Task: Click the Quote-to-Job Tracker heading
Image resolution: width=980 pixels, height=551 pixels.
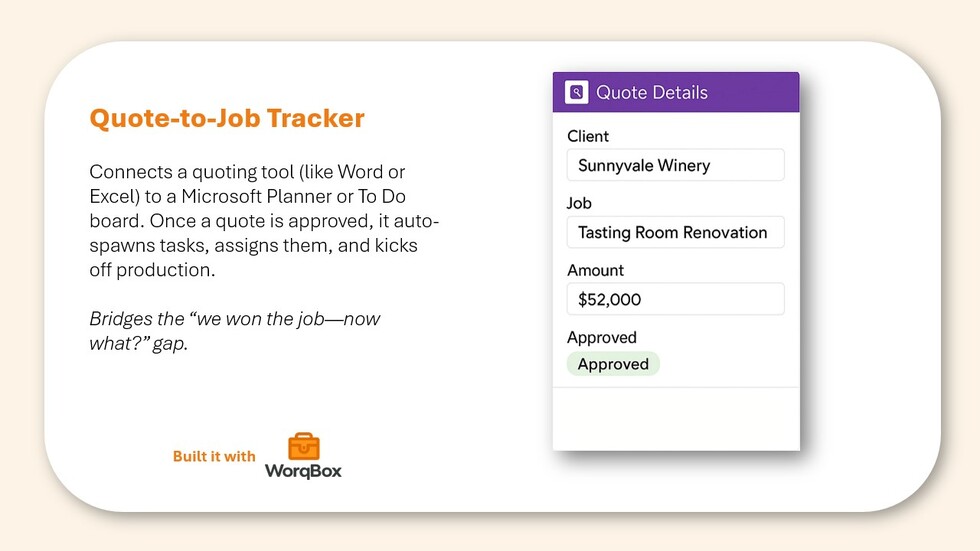Action: click(227, 119)
